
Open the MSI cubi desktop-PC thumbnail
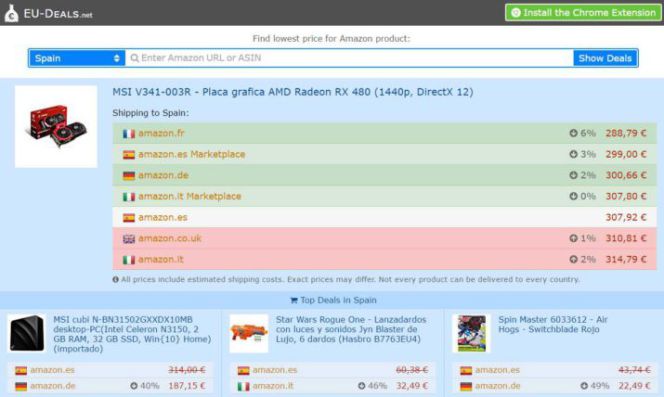[27, 333]
